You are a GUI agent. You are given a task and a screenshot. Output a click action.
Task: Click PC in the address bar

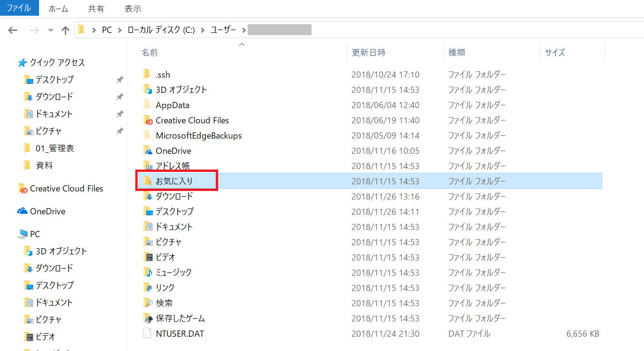(x=107, y=30)
